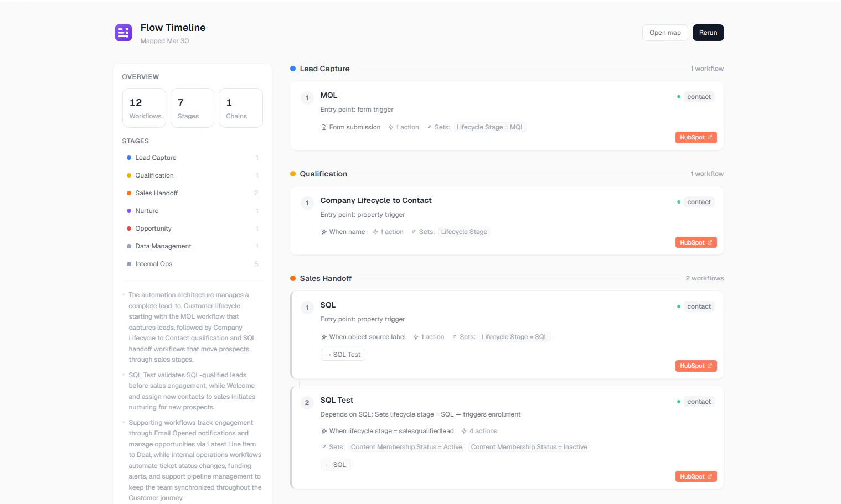Click the Open map button

coord(664,32)
